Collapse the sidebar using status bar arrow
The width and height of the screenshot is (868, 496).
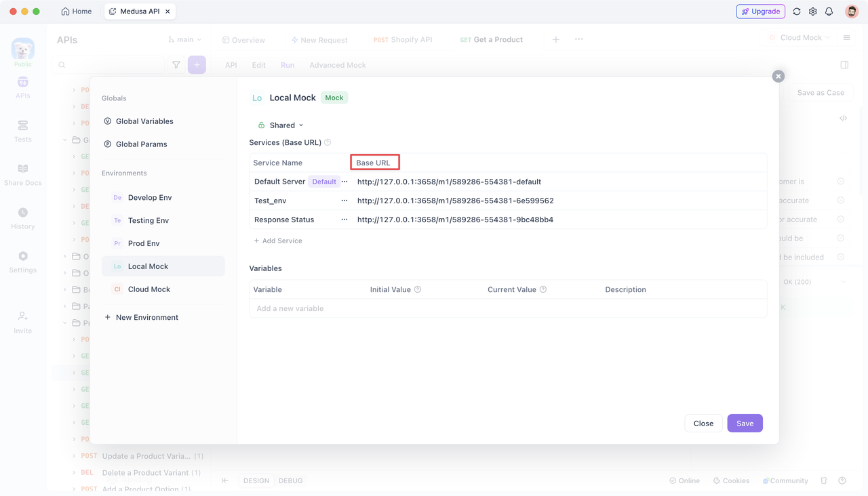click(224, 480)
